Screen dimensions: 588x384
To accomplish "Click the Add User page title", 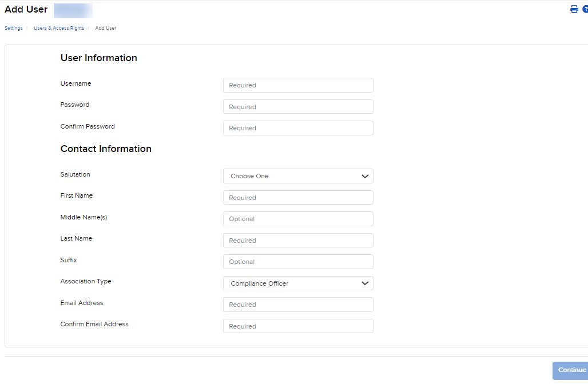I will 26,9.
